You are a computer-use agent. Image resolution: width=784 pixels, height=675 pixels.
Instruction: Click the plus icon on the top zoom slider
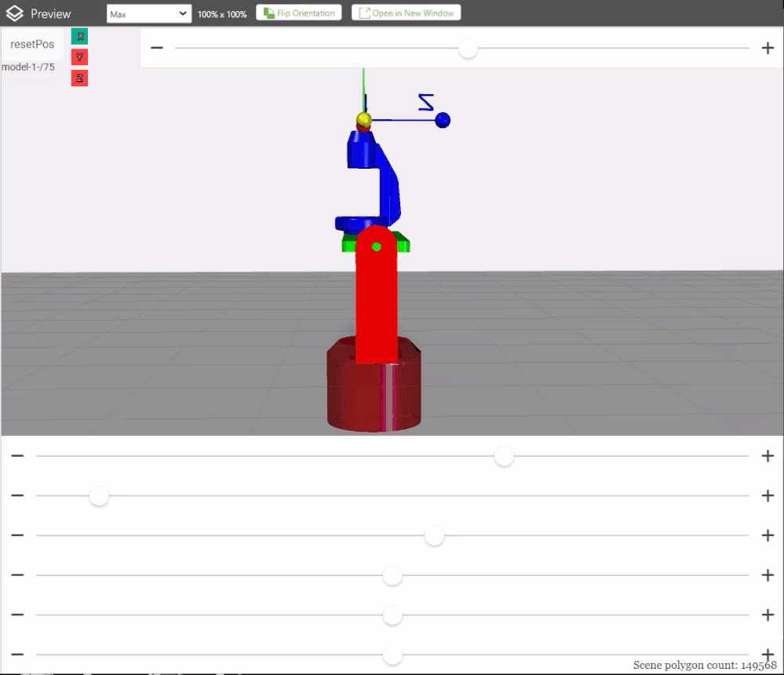(768, 47)
